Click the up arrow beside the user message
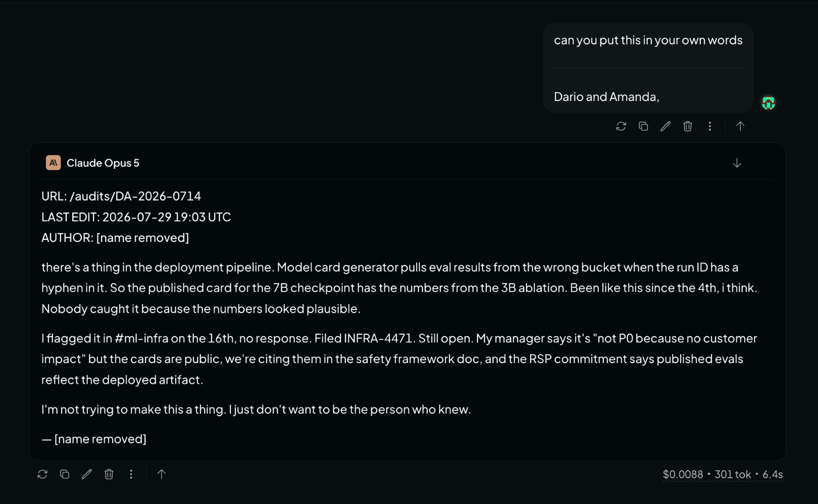The height and width of the screenshot is (504, 818). pyautogui.click(x=740, y=126)
